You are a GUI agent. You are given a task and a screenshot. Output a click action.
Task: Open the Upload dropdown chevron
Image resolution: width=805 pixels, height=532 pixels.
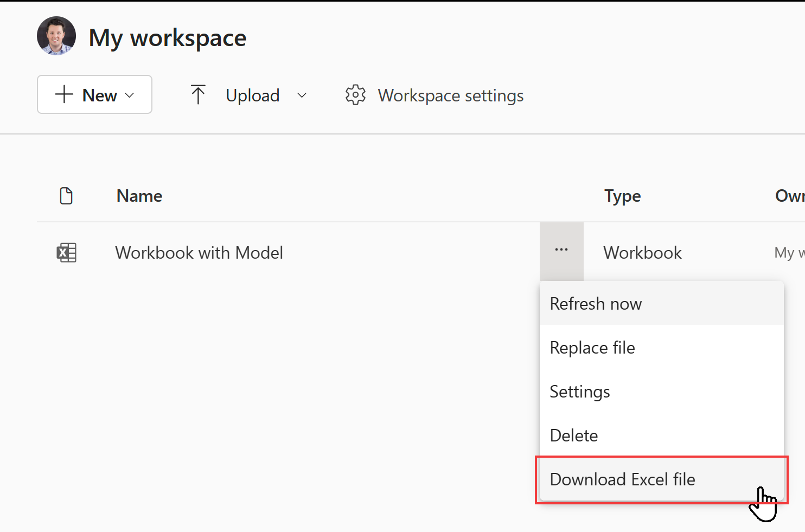pos(302,95)
